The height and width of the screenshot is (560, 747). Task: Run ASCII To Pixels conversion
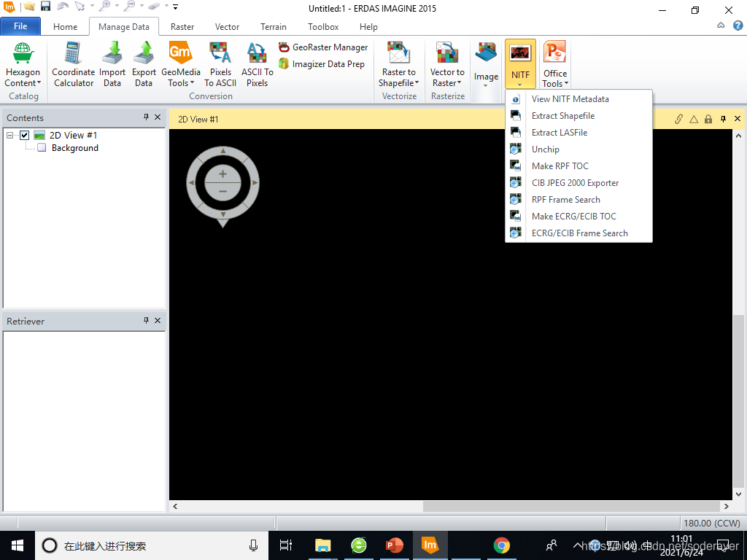[258, 65]
